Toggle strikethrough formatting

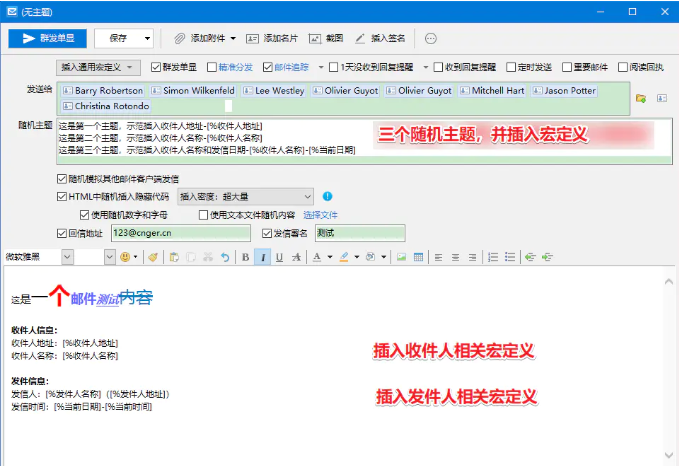coord(296,257)
